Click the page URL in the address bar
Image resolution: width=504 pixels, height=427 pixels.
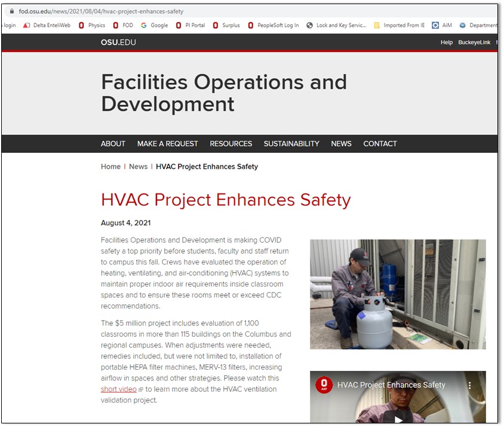[x=101, y=11]
